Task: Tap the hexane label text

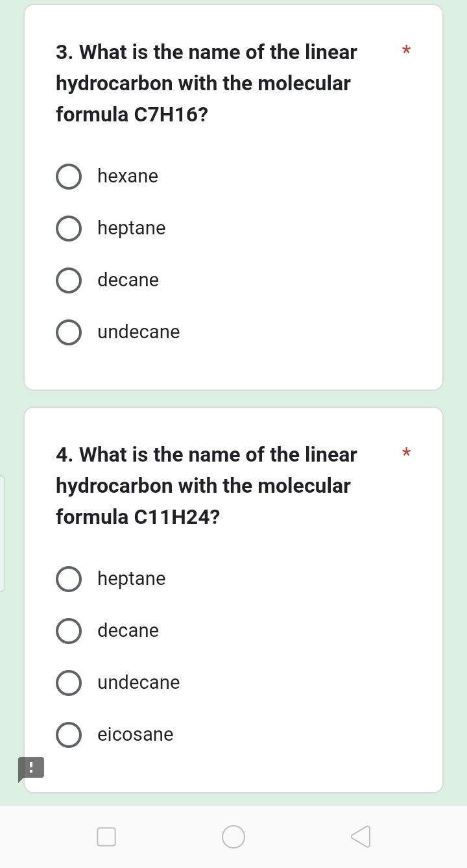Action: pos(128,177)
